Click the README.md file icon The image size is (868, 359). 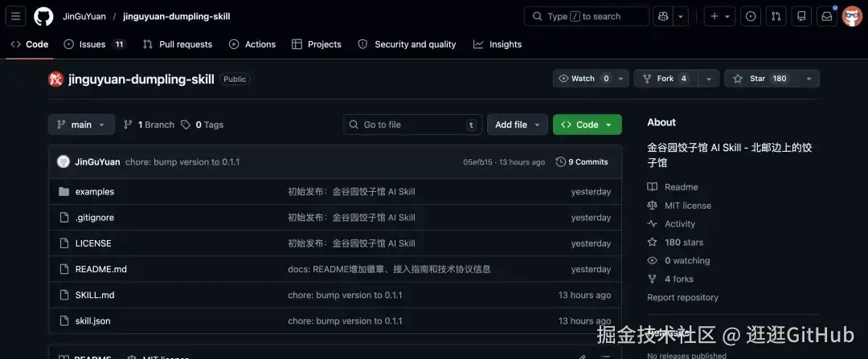coord(63,269)
